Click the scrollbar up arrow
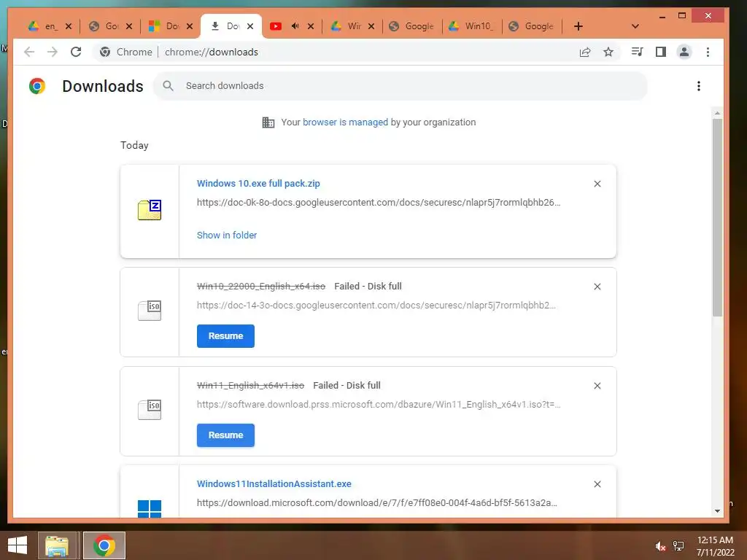Screen dimensions: 747x560 coord(717,113)
